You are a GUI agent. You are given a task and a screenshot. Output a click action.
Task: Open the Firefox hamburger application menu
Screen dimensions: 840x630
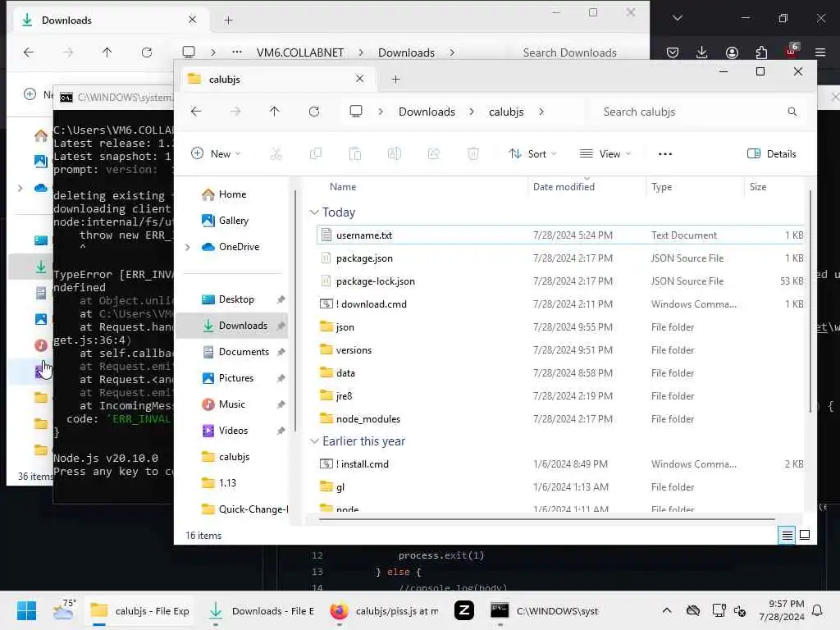(x=820, y=52)
